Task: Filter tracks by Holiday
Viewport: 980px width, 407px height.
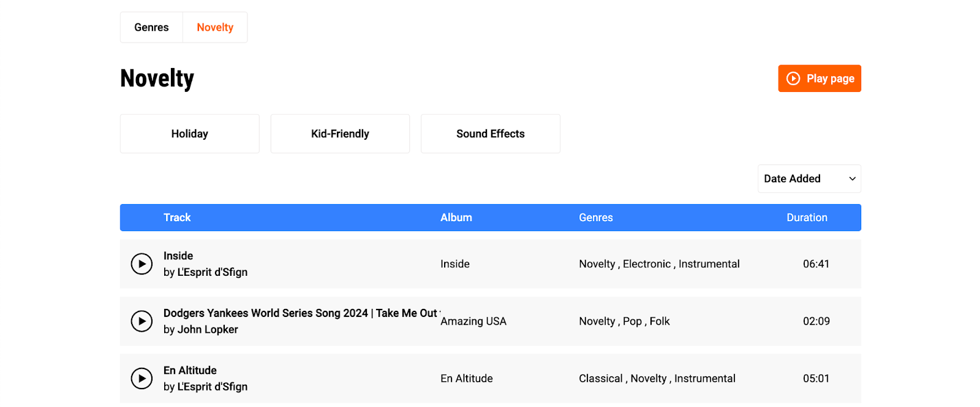Action: pos(189,133)
